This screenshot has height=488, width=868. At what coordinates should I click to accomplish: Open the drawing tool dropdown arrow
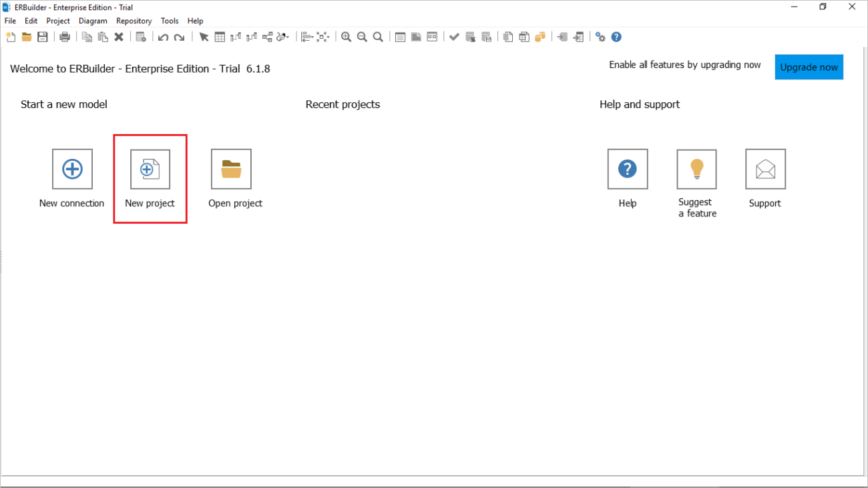coord(288,37)
